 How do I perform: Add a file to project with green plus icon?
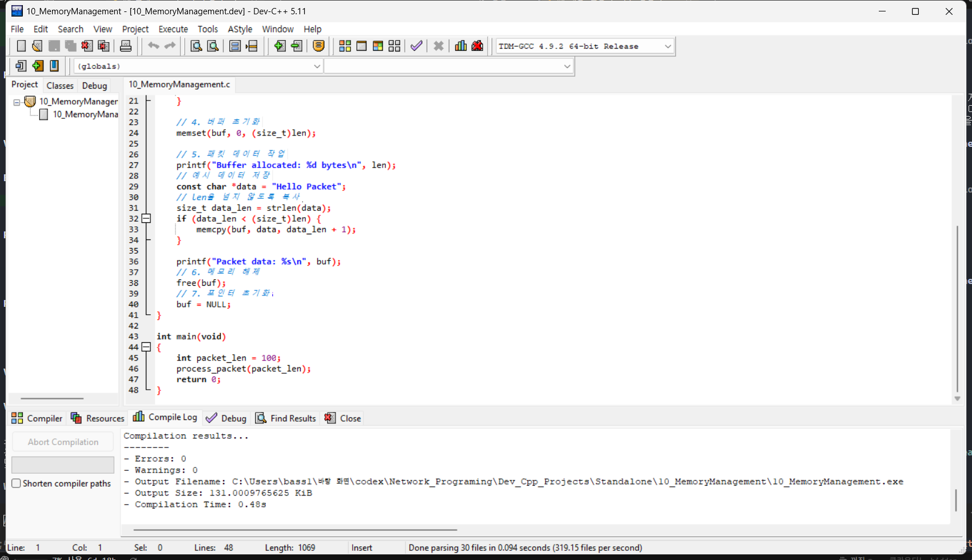[280, 46]
